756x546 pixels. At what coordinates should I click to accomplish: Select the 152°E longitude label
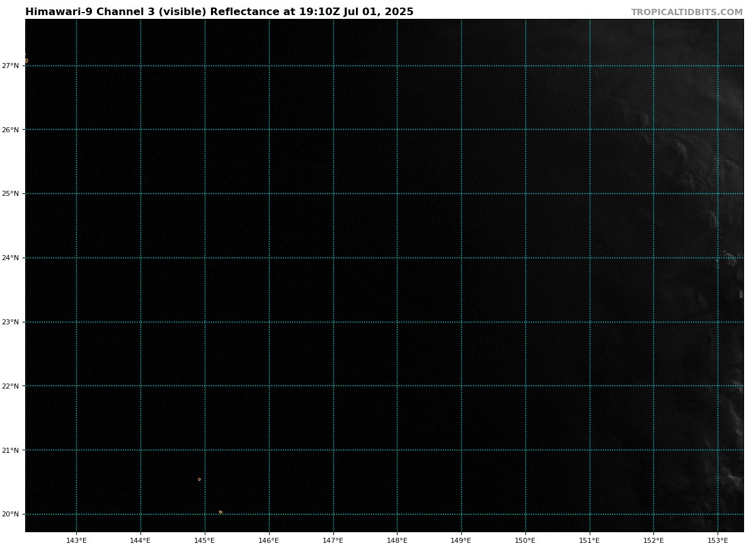654,540
